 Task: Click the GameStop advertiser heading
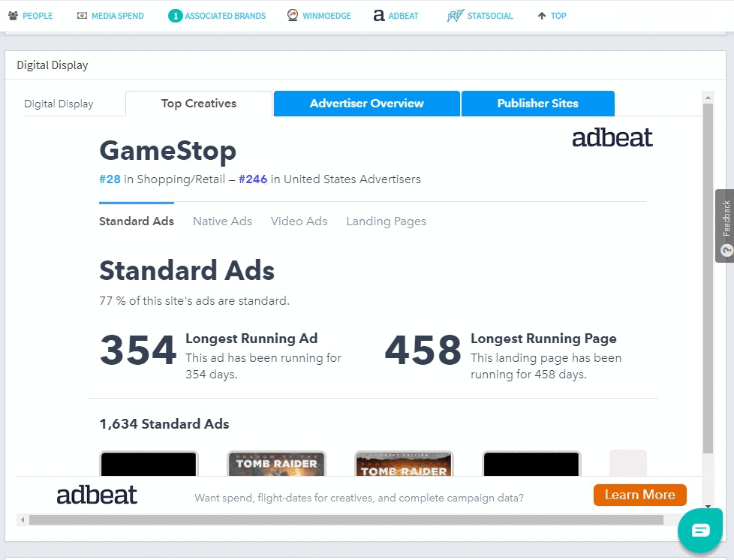coord(167,151)
